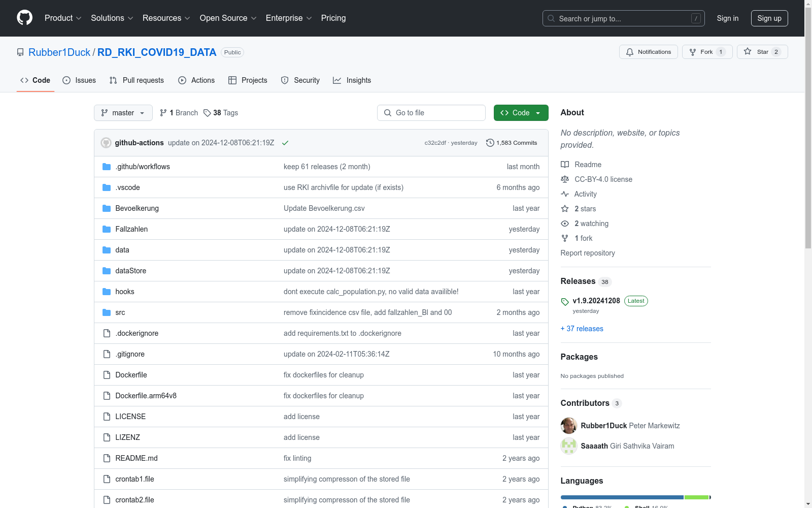
Task: Expand the Resources menu
Action: tap(166, 18)
